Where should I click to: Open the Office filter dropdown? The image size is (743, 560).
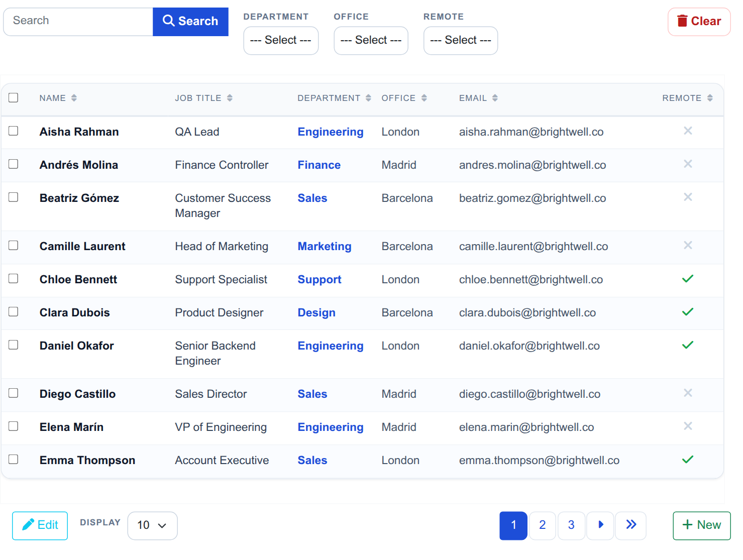point(371,40)
